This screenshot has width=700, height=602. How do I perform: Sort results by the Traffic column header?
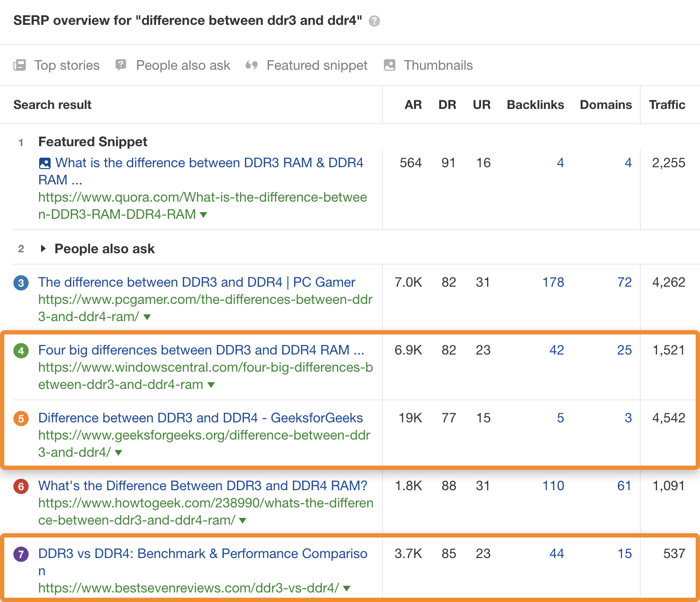point(667,105)
